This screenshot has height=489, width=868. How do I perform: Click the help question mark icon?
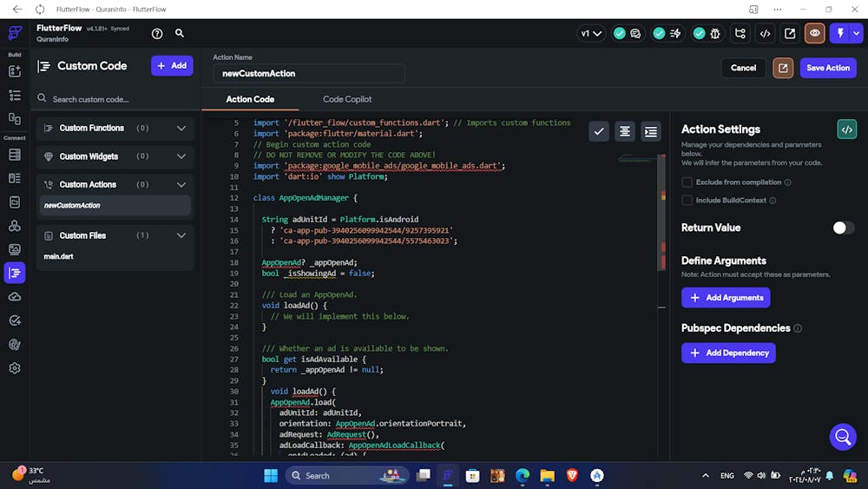point(157,34)
